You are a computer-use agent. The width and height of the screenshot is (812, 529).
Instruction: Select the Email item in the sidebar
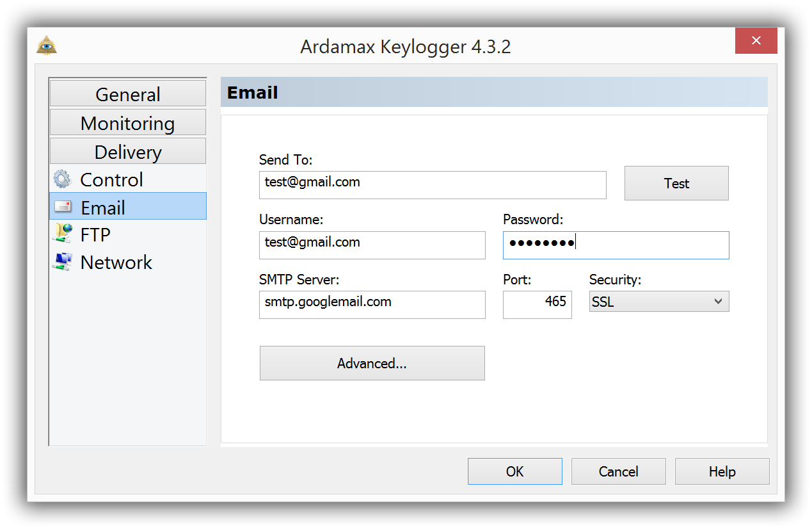pos(128,206)
